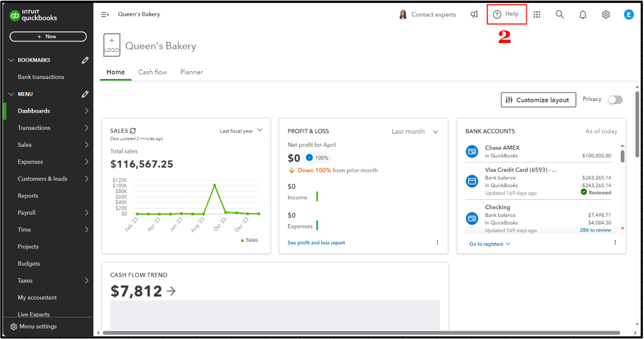Open See profit and loss report link
Viewport: 644px width, 339px height.
316,243
